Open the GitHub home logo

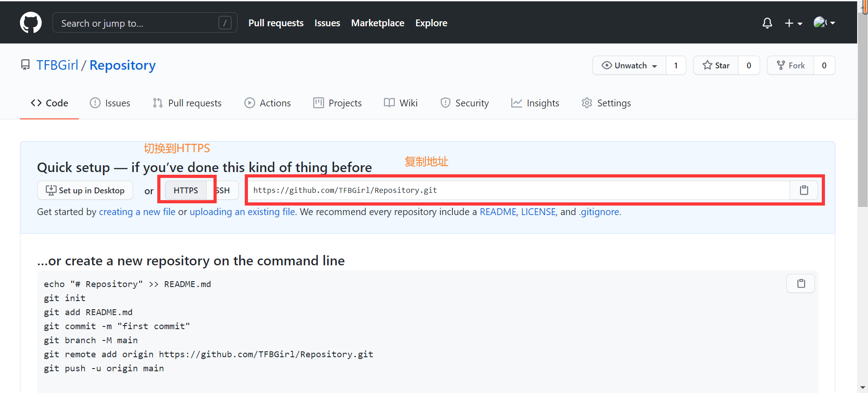pyautogui.click(x=31, y=23)
